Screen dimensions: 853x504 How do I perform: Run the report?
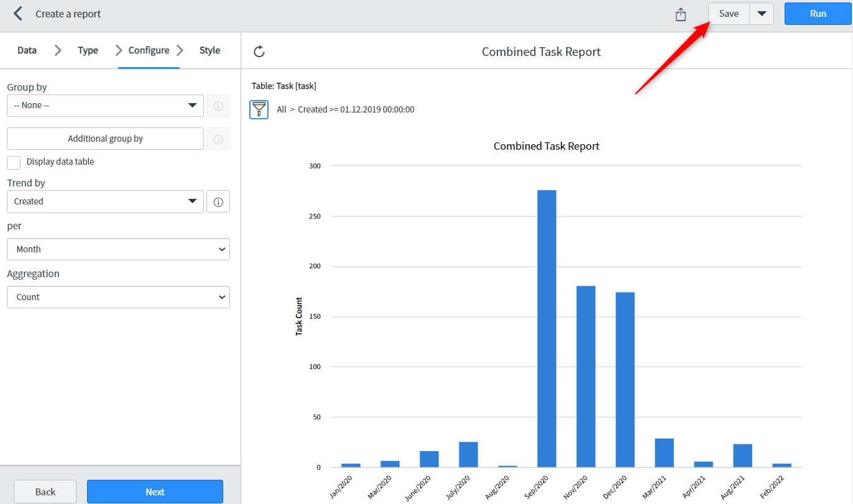[818, 13]
